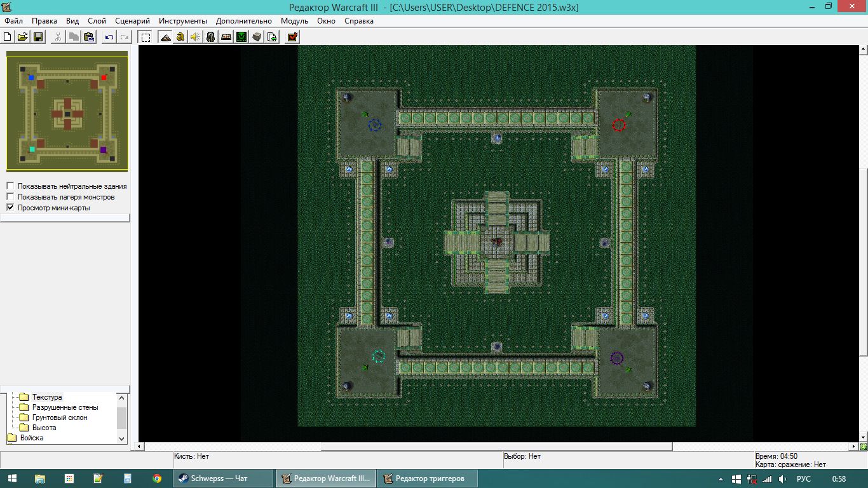Click the map view's down scroll arrow
The width and height of the screenshot is (868, 488).
click(x=863, y=437)
